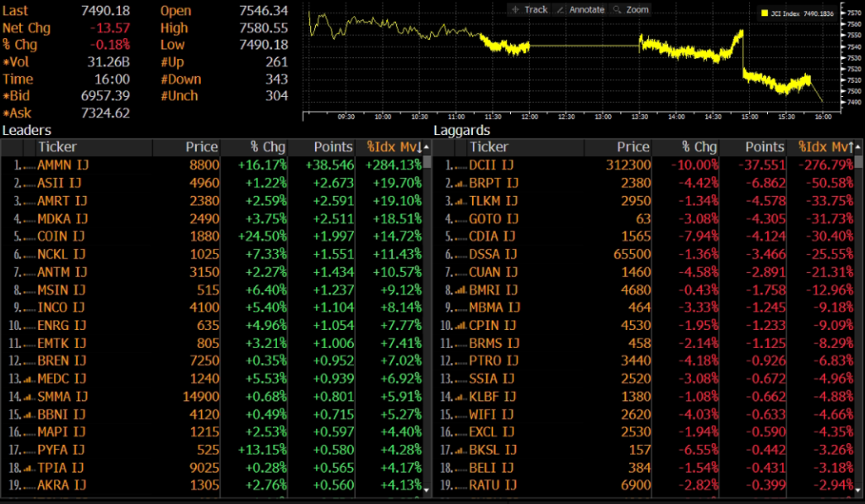Select the CUAN IJ ticker
This screenshot has height=504, width=865.
[493, 272]
